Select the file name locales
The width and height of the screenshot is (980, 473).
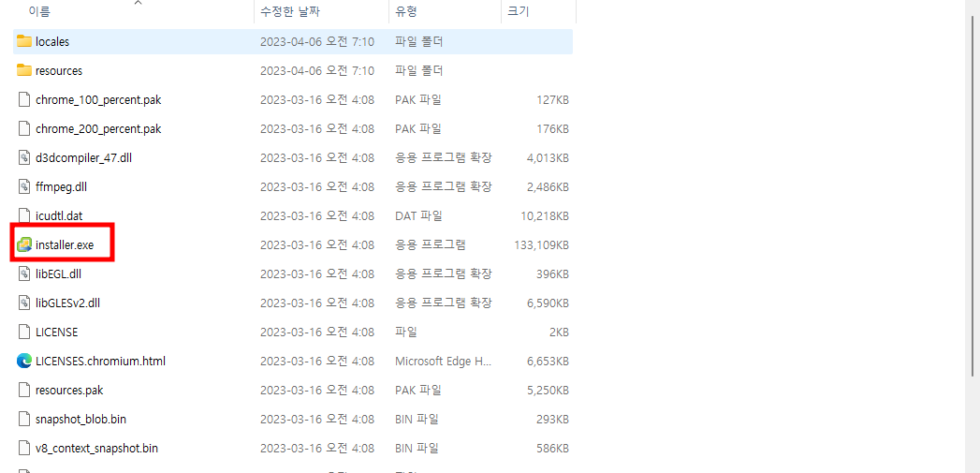pyautogui.click(x=52, y=42)
